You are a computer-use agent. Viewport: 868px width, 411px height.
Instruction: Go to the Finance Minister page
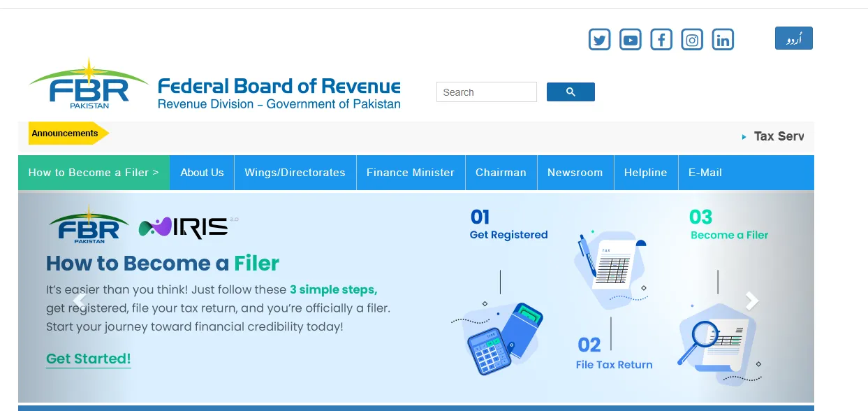[411, 173]
